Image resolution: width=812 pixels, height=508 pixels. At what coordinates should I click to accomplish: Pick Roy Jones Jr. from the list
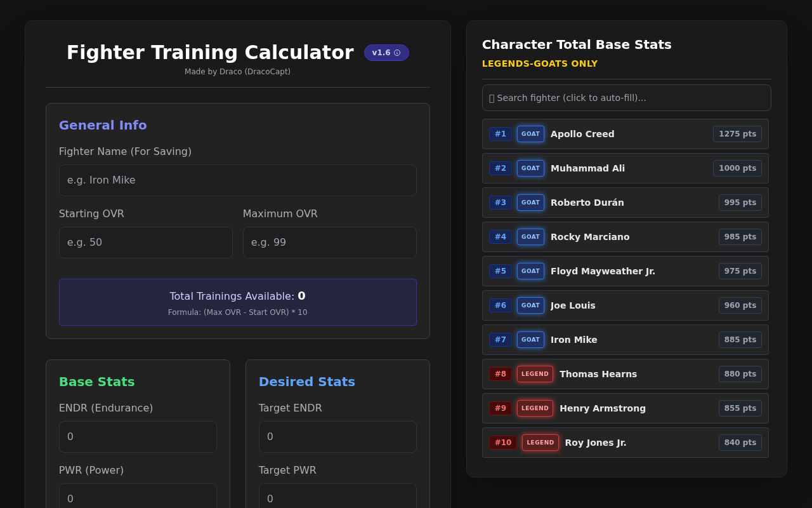tap(625, 443)
